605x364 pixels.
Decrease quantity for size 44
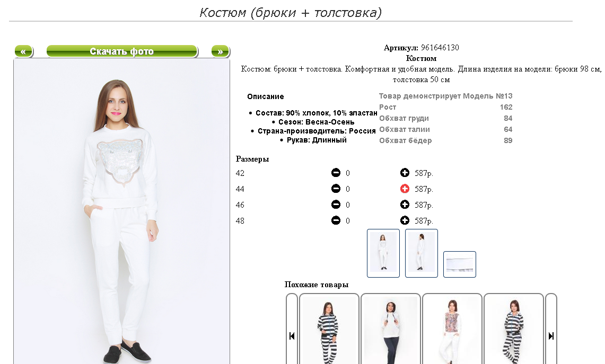pos(336,189)
